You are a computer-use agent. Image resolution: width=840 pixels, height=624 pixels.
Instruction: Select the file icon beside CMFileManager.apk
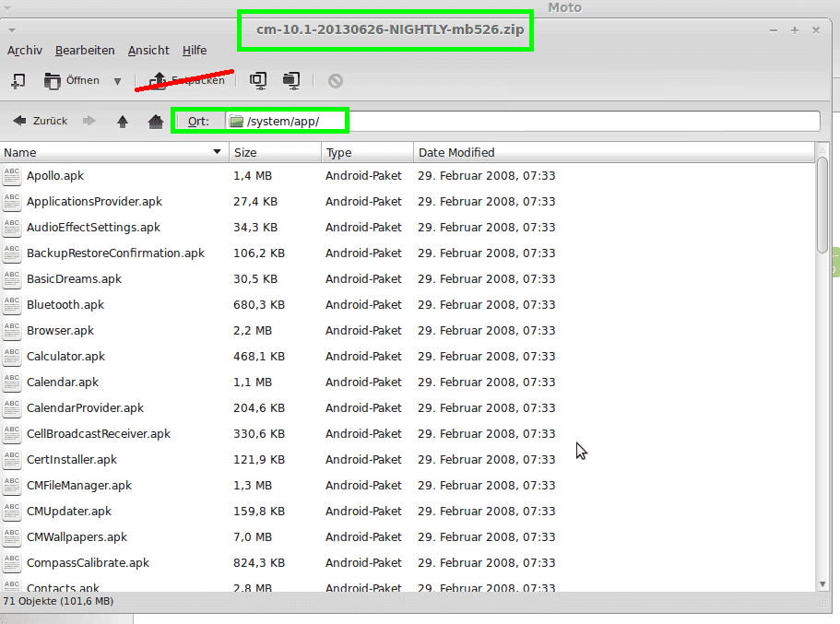pyautogui.click(x=12, y=485)
